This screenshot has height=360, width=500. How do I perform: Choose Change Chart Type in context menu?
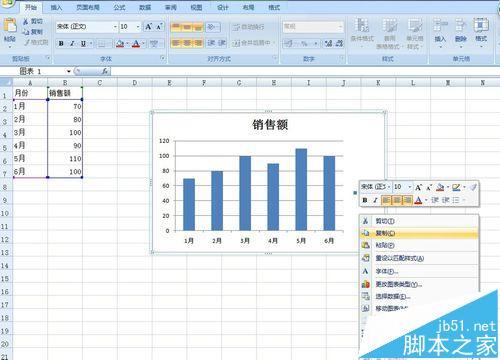(x=419, y=284)
